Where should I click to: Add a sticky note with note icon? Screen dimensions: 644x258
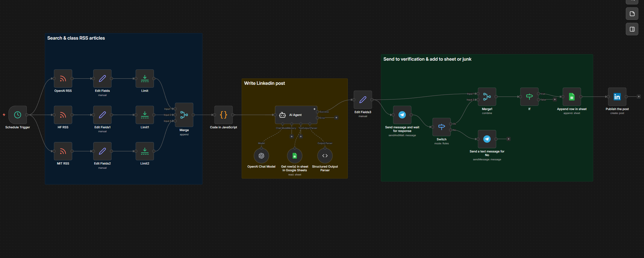(x=632, y=14)
